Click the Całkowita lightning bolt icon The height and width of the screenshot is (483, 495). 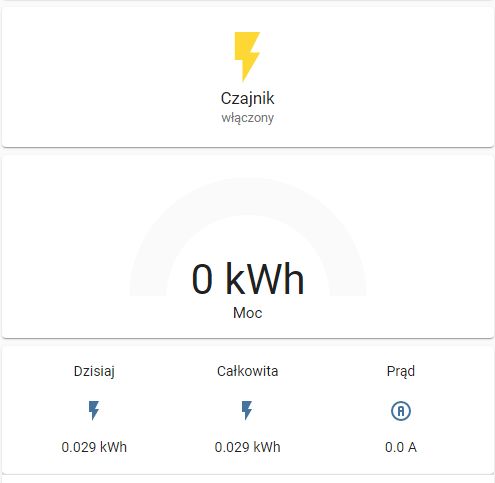click(247, 410)
